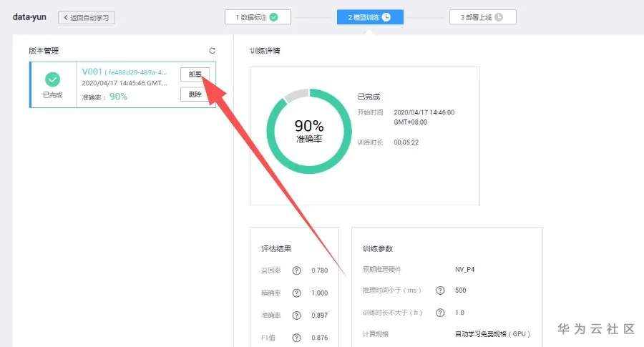Click the 90% accuracy ring chart
This screenshot has width=644, height=347.
tap(309, 131)
